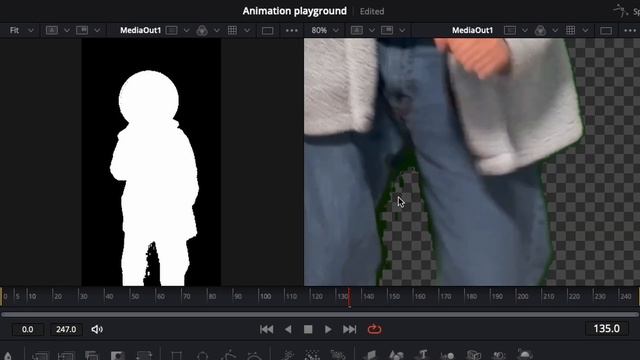Viewport: 640px width, 360px height.
Task: Click the split view B icon in right viewer
Action: (387, 30)
